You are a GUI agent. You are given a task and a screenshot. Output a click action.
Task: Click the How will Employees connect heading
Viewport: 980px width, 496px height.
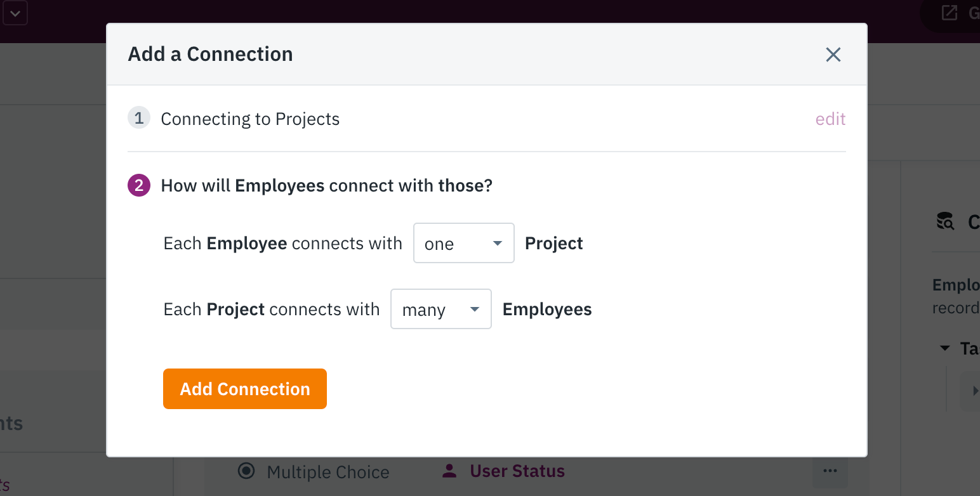coord(327,186)
